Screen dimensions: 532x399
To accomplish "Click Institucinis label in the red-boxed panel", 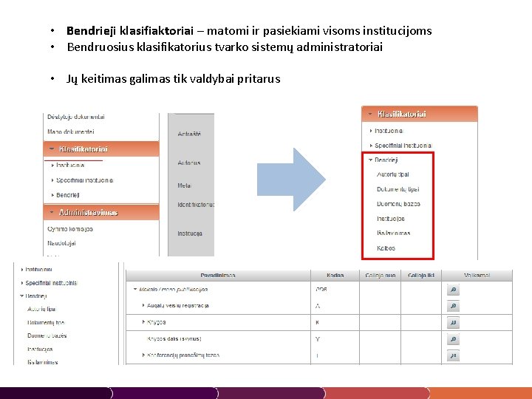I will pos(389,131).
